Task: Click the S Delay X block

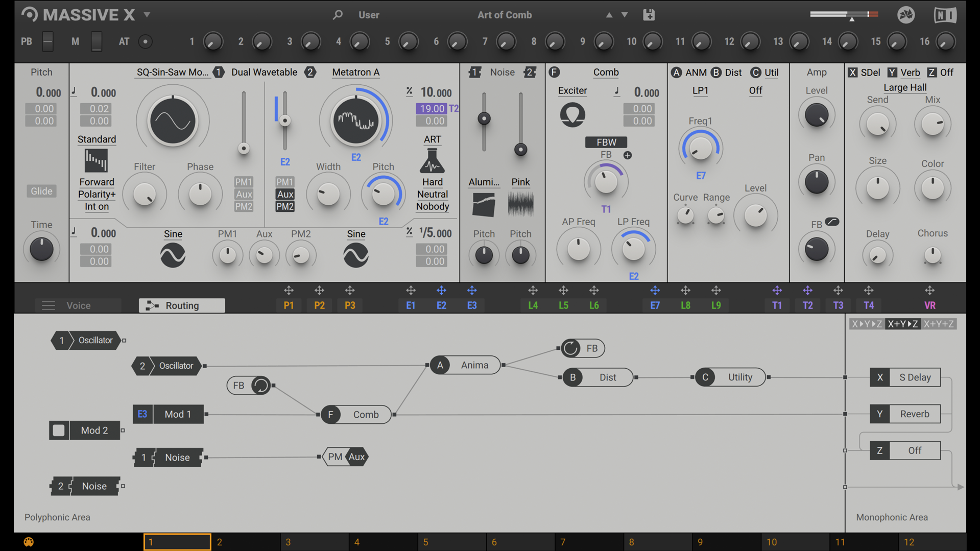Action: tap(905, 377)
